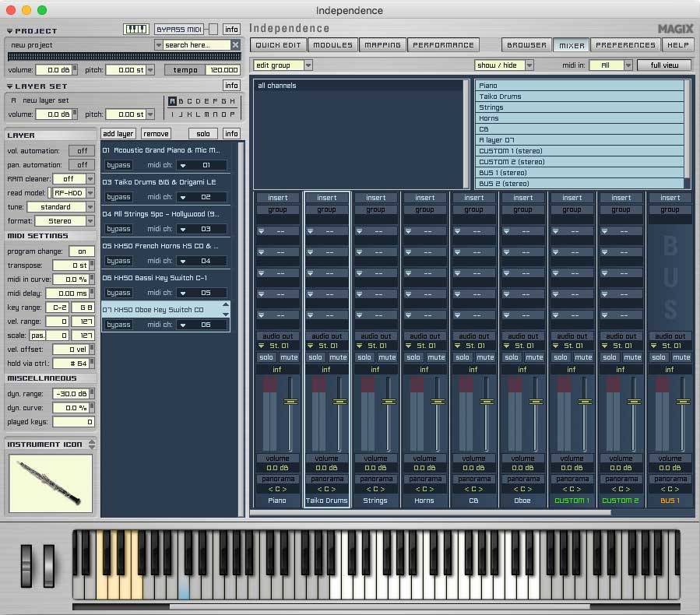Click the add layer button
The width and height of the screenshot is (700, 615).
(x=118, y=133)
